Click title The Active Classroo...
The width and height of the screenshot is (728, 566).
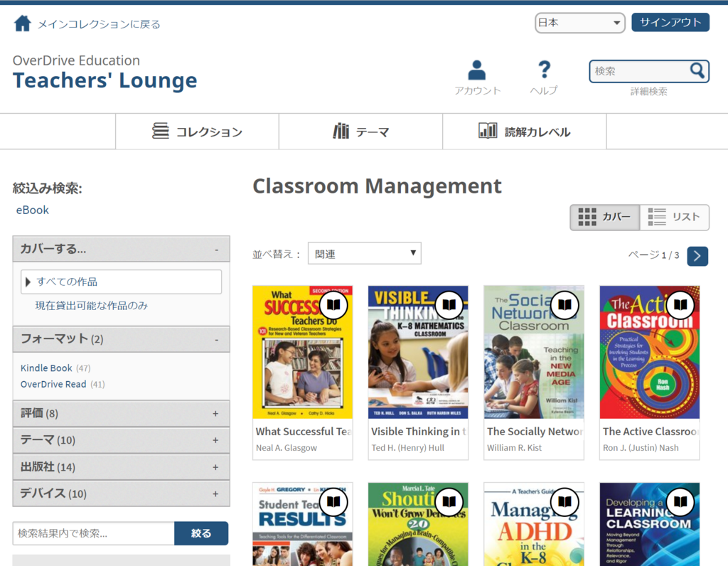[650, 432]
